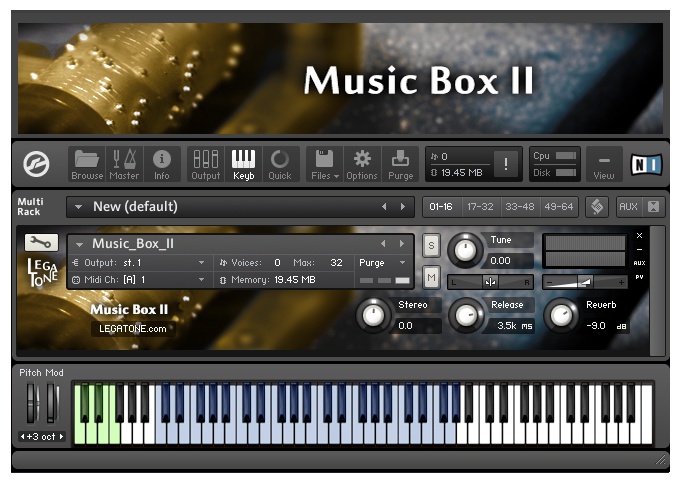Open the Master editor
The image size is (680, 480).
124,164
